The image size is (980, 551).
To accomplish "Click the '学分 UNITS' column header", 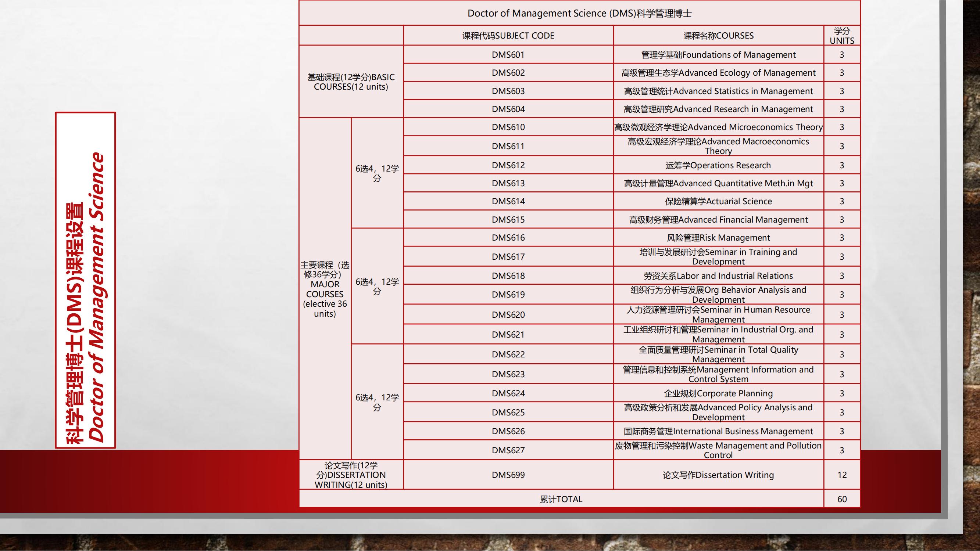I will pos(842,35).
